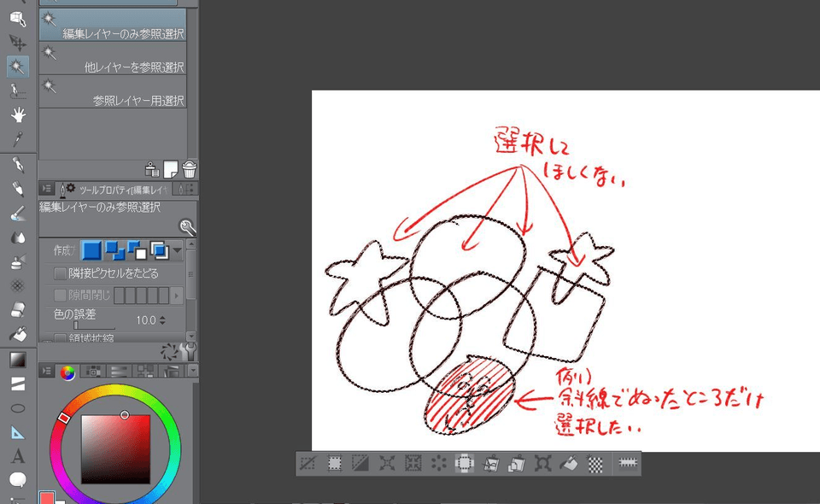Switch to the color slider tab
Image resolution: width=820 pixels, height=504 pixels.
(x=120, y=372)
